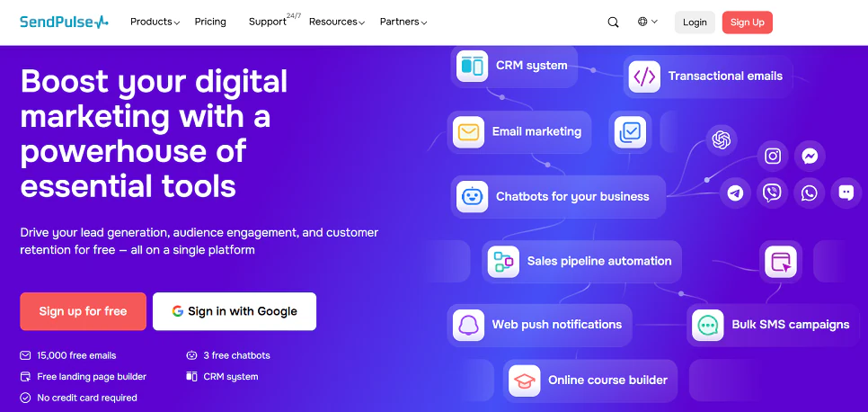868x412 pixels.
Task: Open the globe language selector
Action: point(647,22)
